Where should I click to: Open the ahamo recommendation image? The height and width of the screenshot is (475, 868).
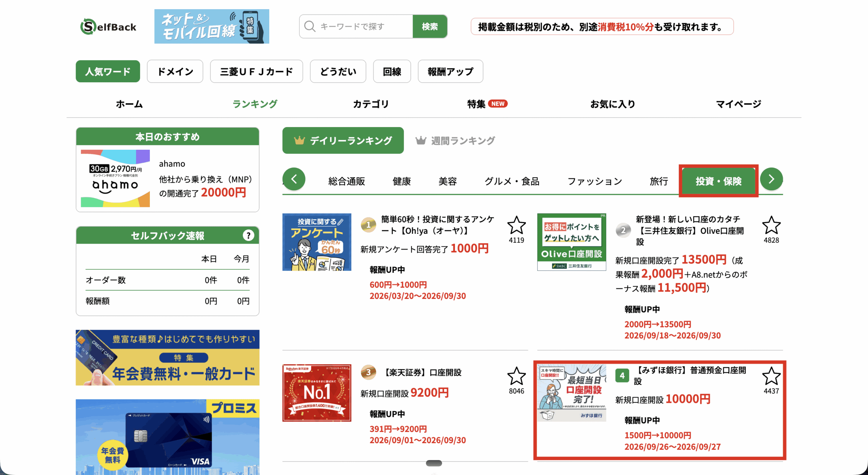coord(115,178)
